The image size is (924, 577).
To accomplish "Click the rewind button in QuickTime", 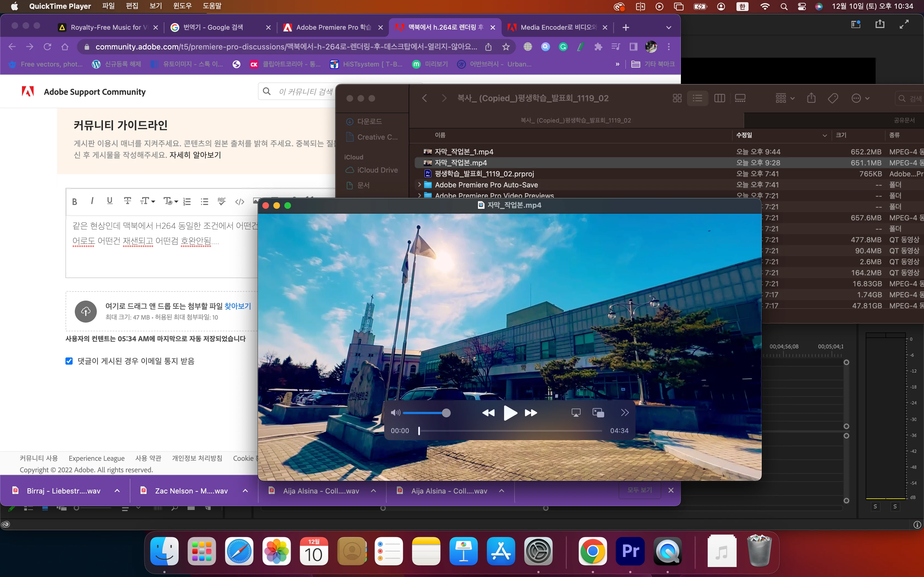I will pos(488,413).
